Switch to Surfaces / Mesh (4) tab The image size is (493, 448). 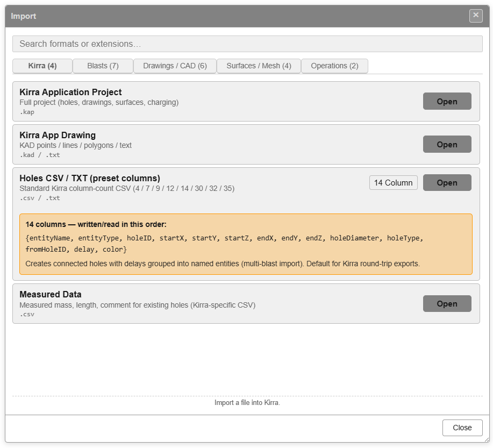pyautogui.click(x=259, y=66)
